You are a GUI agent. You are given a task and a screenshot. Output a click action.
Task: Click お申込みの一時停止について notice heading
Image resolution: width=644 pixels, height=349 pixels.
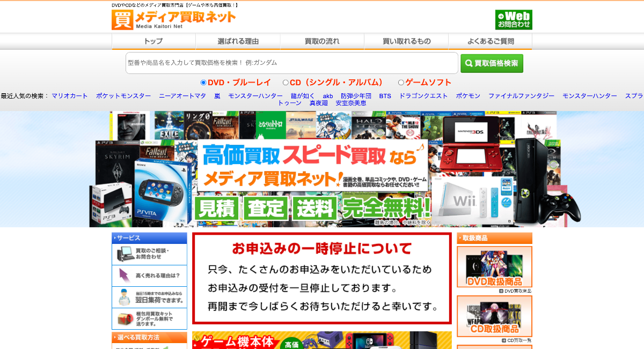[322, 249]
